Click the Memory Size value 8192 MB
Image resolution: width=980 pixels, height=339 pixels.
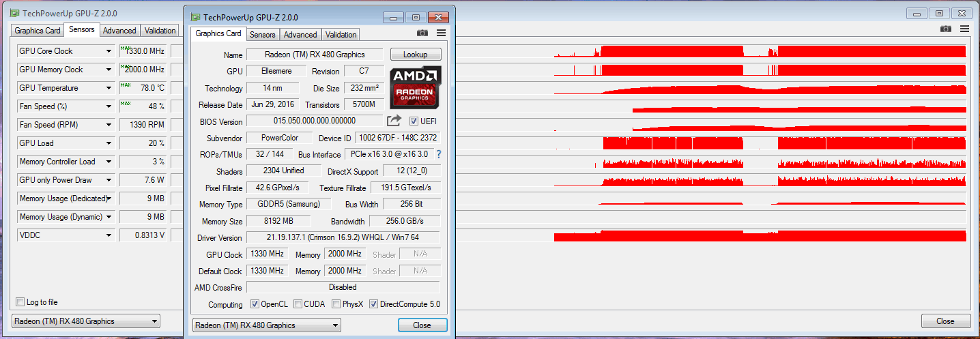(278, 221)
